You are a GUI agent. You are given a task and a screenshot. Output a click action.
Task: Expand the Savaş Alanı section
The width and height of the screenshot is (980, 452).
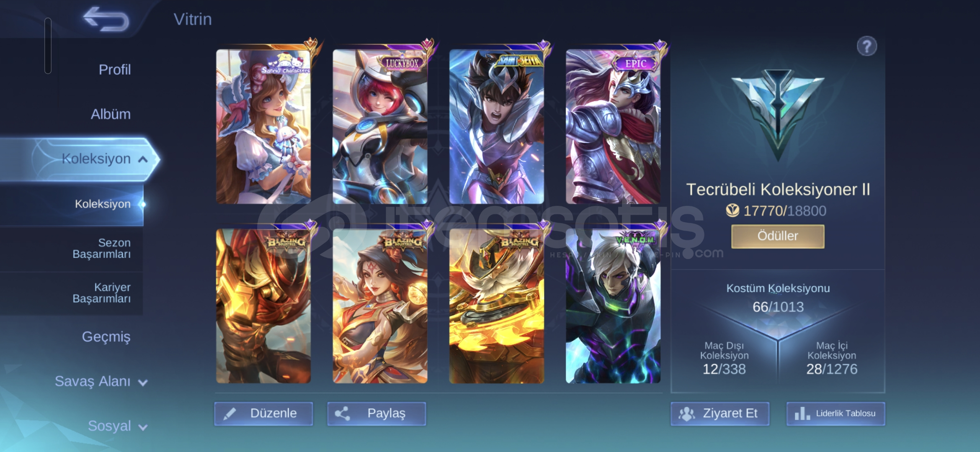pos(143,383)
